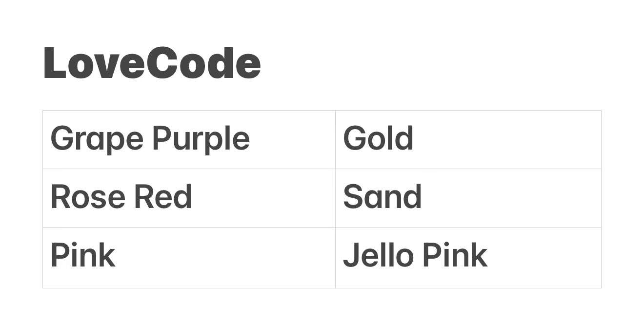Click the Sand table cell
The width and height of the screenshot is (644, 323).
pos(468,198)
